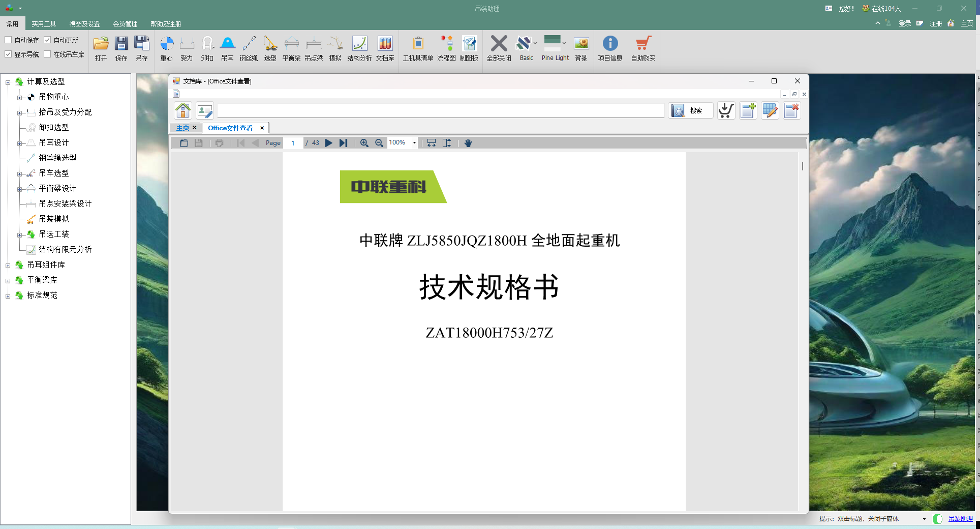Click the edit document pencil icon
The image size is (980, 529).
[770, 110]
